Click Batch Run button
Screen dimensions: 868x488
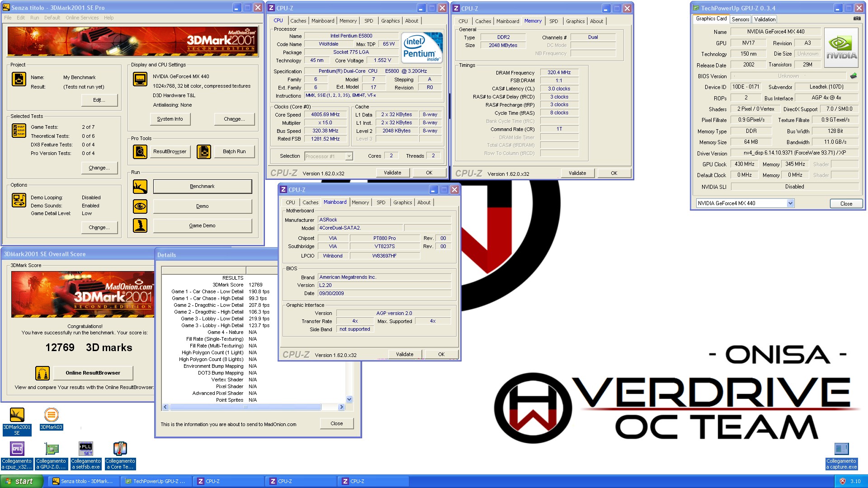click(x=234, y=151)
